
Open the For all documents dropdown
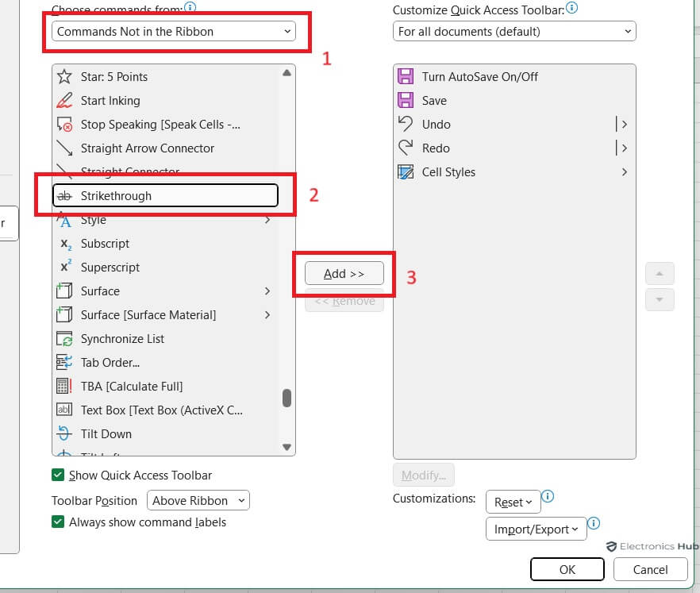tap(514, 32)
